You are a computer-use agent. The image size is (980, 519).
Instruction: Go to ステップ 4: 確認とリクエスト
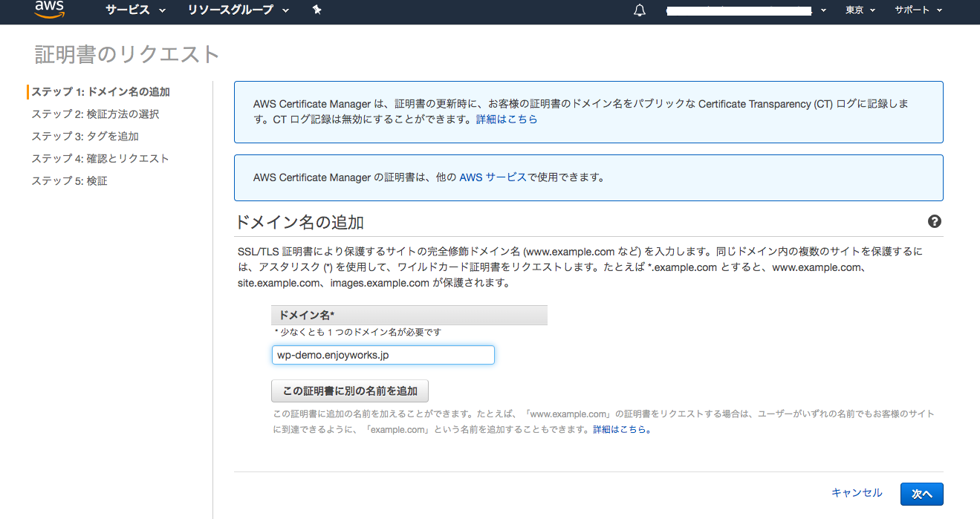pyautogui.click(x=100, y=158)
